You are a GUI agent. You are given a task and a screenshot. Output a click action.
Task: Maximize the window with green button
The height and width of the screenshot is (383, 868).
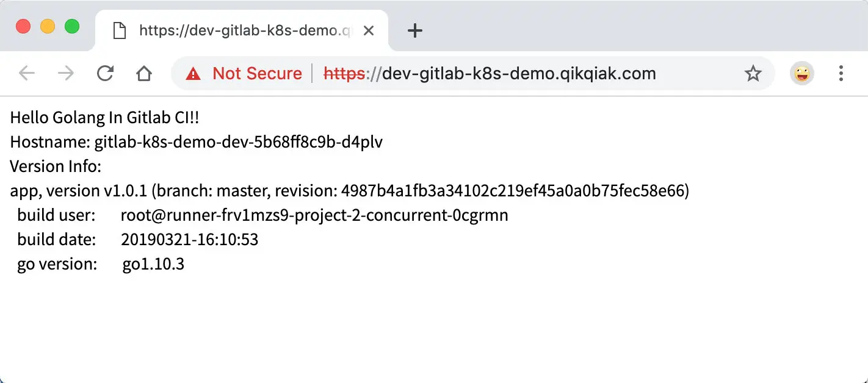click(x=72, y=27)
